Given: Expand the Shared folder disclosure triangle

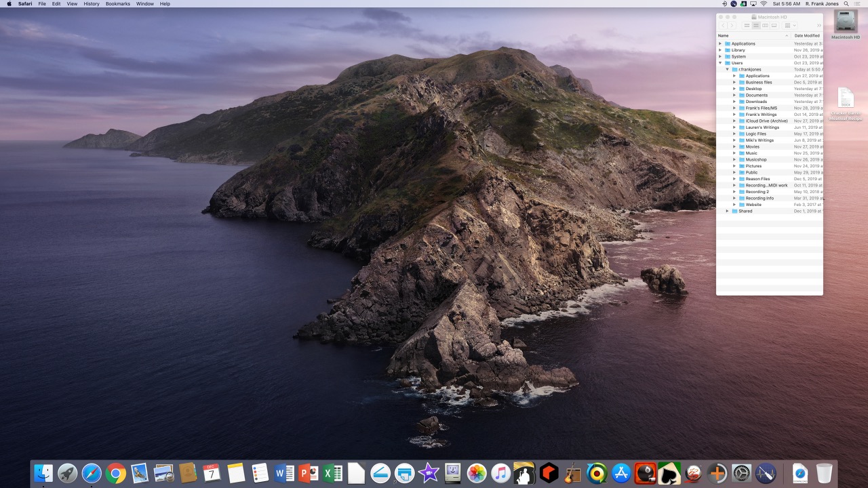Looking at the screenshot, I should (x=727, y=211).
